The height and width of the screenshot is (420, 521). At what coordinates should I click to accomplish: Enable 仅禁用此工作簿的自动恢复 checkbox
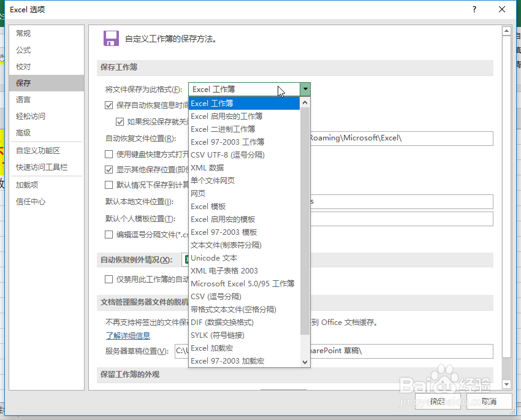(108, 279)
